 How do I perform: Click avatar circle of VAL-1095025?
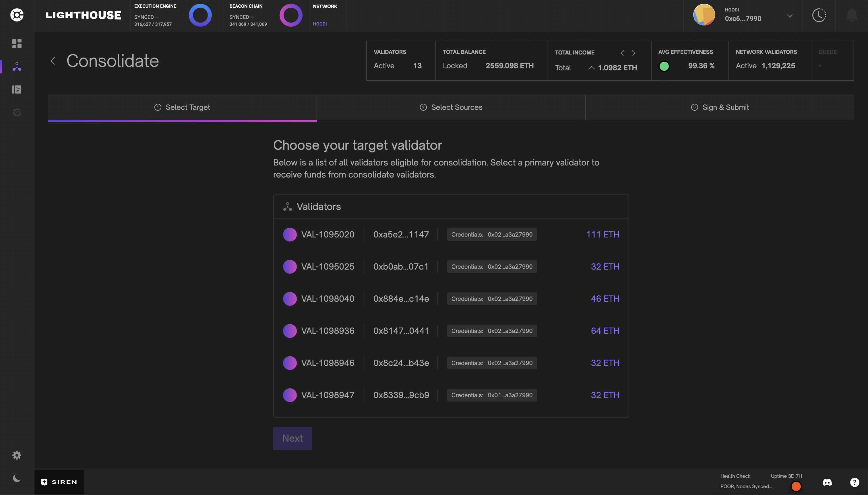pyautogui.click(x=290, y=266)
